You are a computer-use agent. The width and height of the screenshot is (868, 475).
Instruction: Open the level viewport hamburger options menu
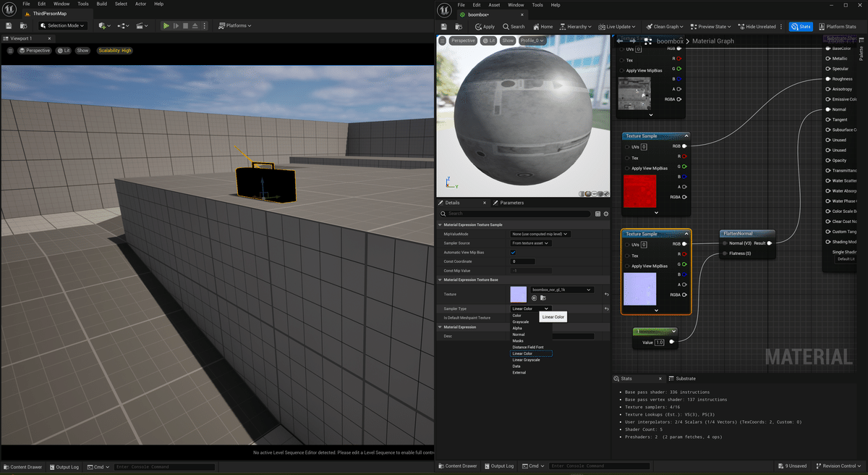point(10,51)
